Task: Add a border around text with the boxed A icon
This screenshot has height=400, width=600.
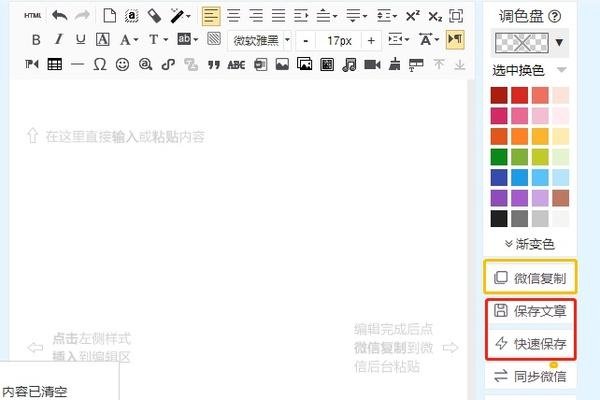Action: pos(102,39)
